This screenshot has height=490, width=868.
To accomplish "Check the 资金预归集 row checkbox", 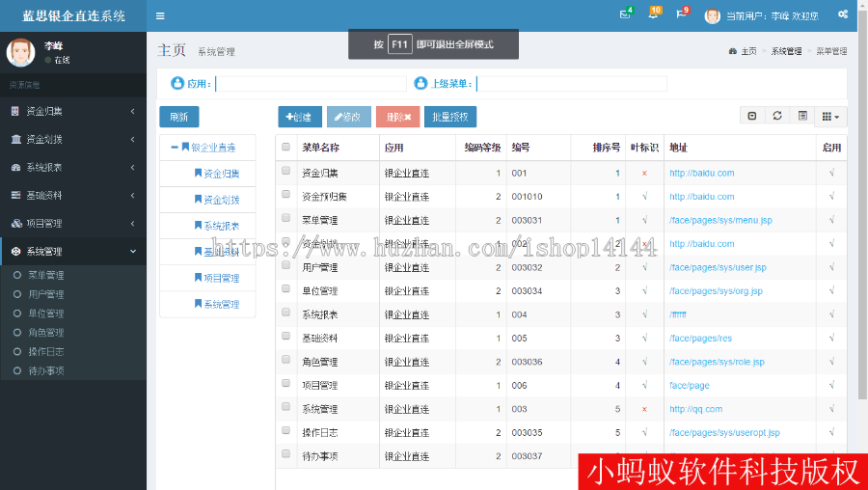I will coord(285,194).
